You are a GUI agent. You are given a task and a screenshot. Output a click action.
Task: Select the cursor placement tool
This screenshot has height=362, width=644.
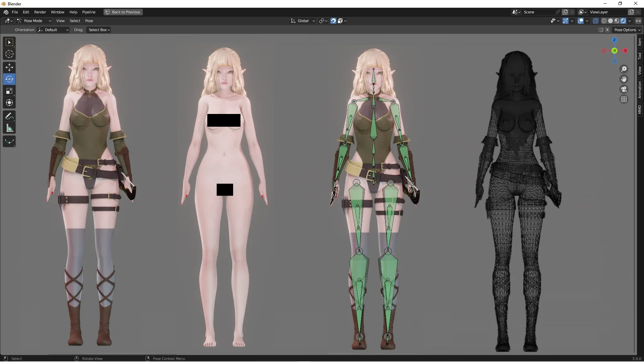point(9,54)
